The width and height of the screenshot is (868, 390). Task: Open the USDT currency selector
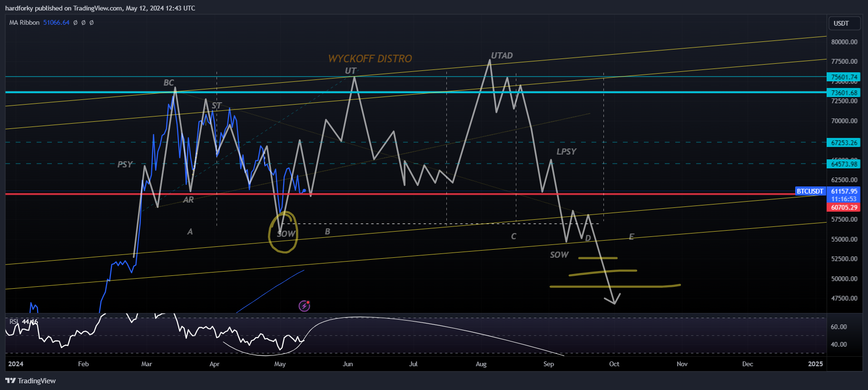(x=845, y=23)
